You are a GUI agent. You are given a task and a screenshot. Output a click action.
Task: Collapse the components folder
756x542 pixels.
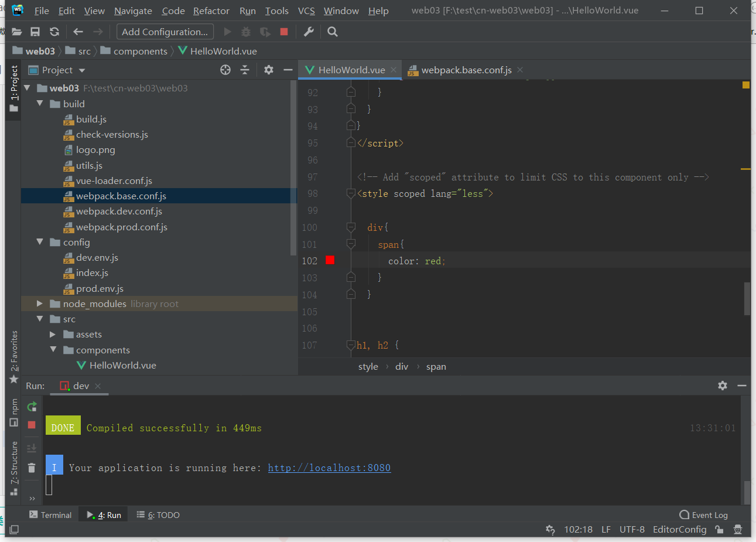[53, 349]
